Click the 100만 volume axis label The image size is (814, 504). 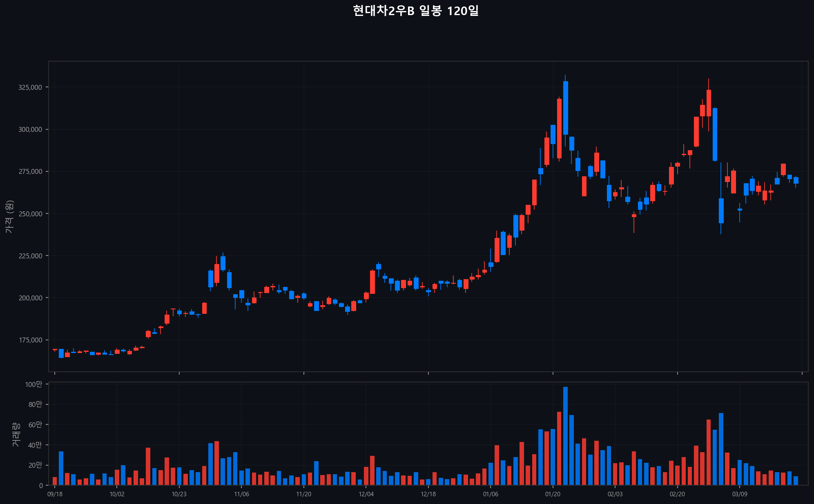[33, 384]
